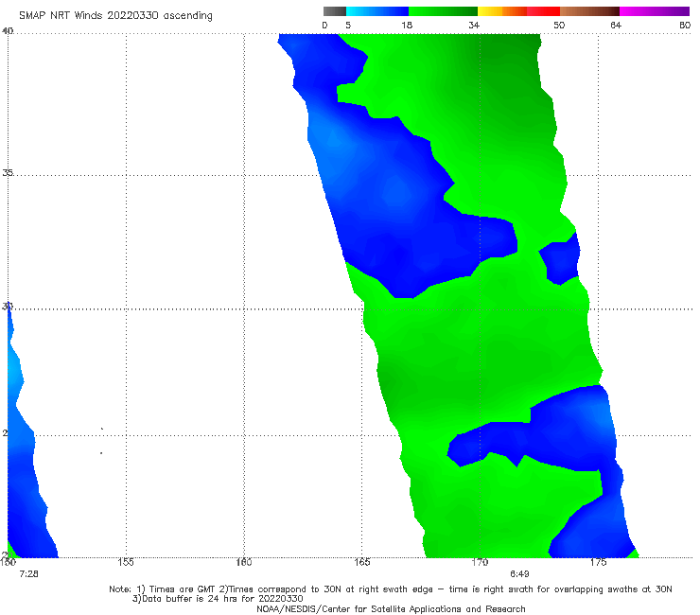Click the swath time '7:28'
The width and height of the screenshot is (700, 615).
point(29,574)
